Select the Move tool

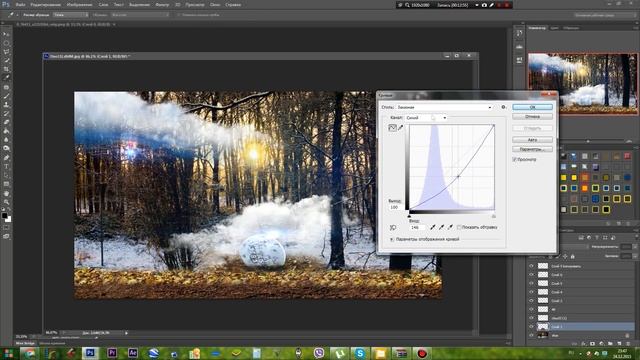6,34
